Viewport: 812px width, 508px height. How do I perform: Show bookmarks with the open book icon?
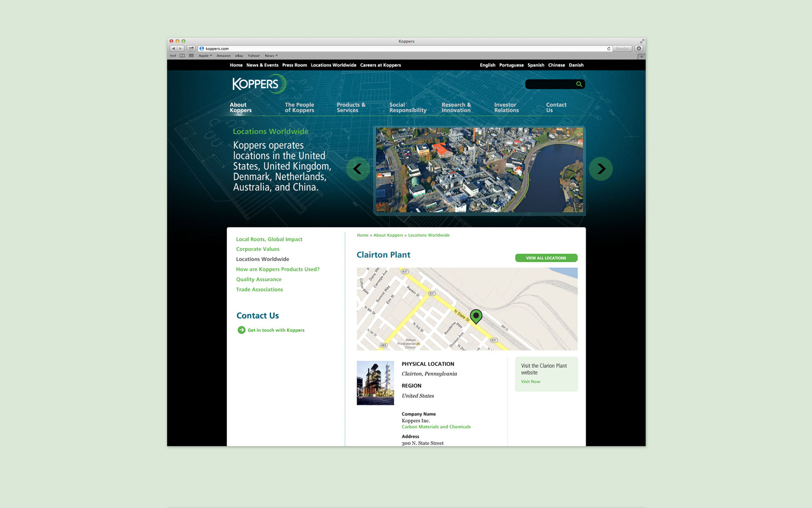tap(182, 56)
